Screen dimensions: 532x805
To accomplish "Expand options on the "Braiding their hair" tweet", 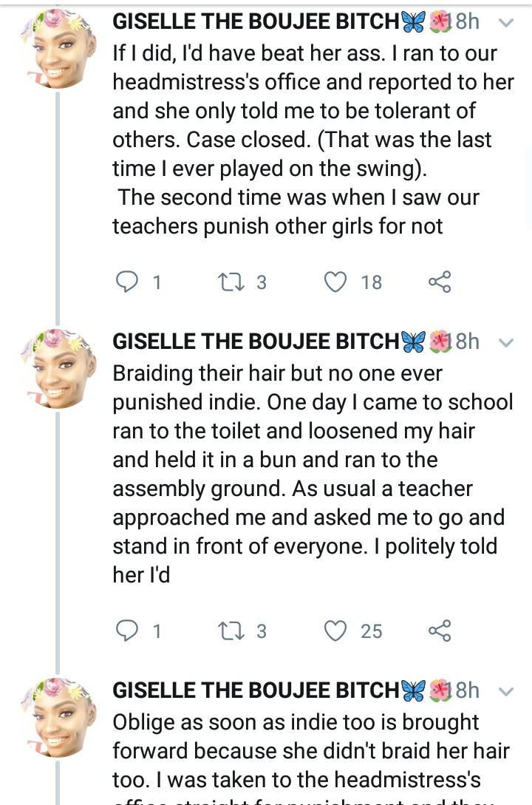I will click(x=506, y=342).
